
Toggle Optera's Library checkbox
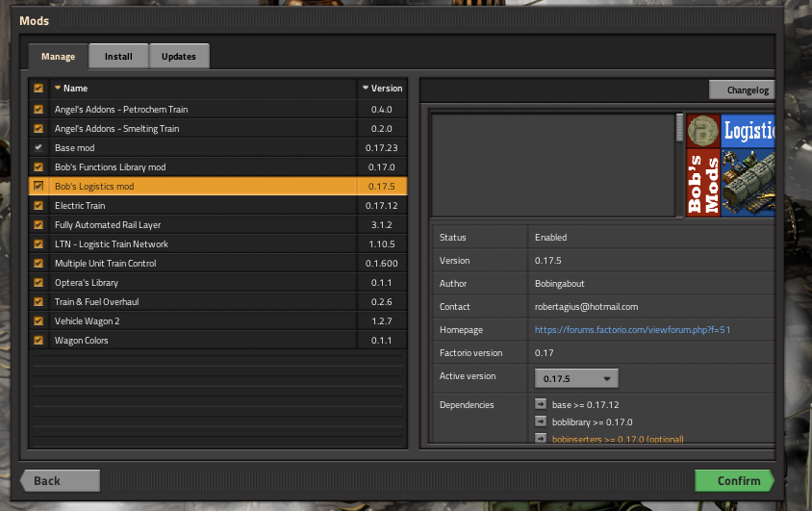coord(38,282)
